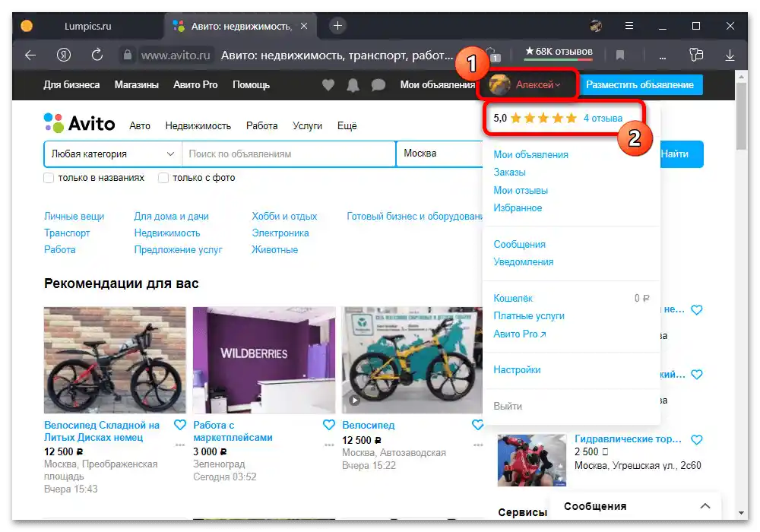Image resolution: width=760 pixels, height=532 pixels.
Task: Choose Избранное in account dropdown
Action: pyautogui.click(x=518, y=207)
